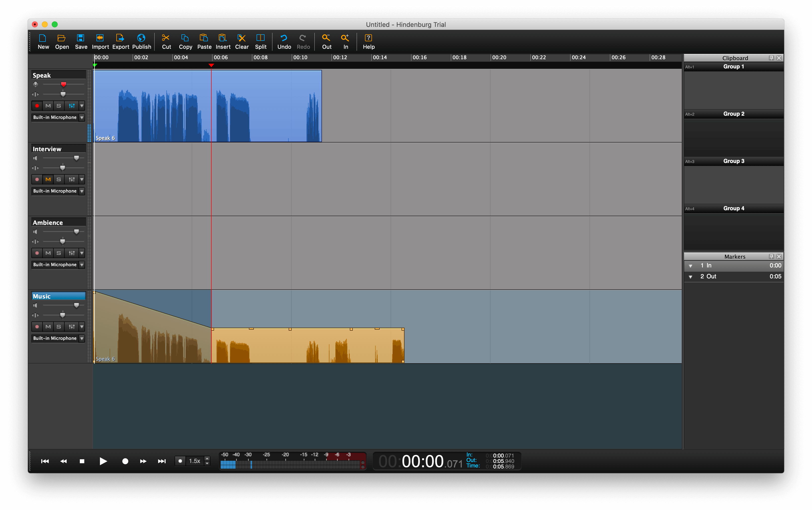Set an In point using the In icon
Screen dimensions: 812x510
point(345,41)
